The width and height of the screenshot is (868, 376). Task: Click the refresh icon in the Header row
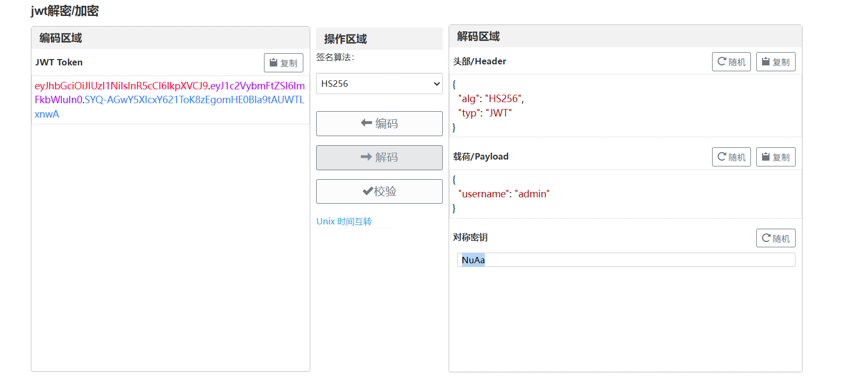coord(722,62)
